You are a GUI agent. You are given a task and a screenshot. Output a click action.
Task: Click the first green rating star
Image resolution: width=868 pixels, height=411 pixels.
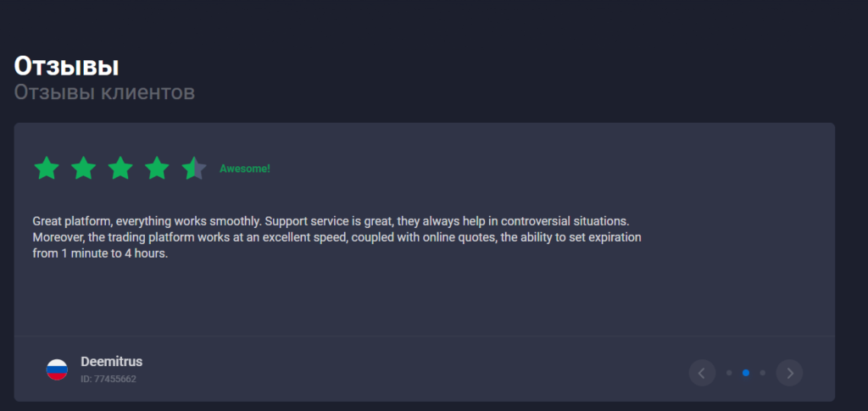(47, 168)
